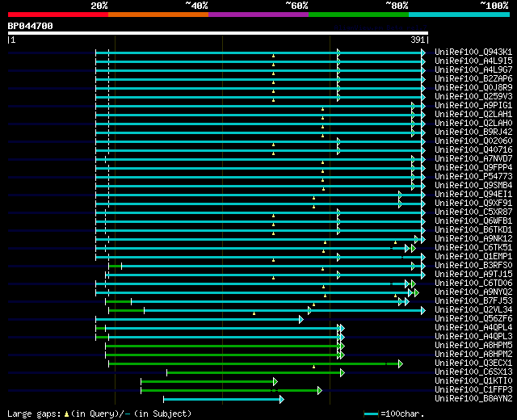517x420 pixels.
Task: Click the UniRef100_C5XR87 label
Action: pyautogui.click(x=473, y=212)
